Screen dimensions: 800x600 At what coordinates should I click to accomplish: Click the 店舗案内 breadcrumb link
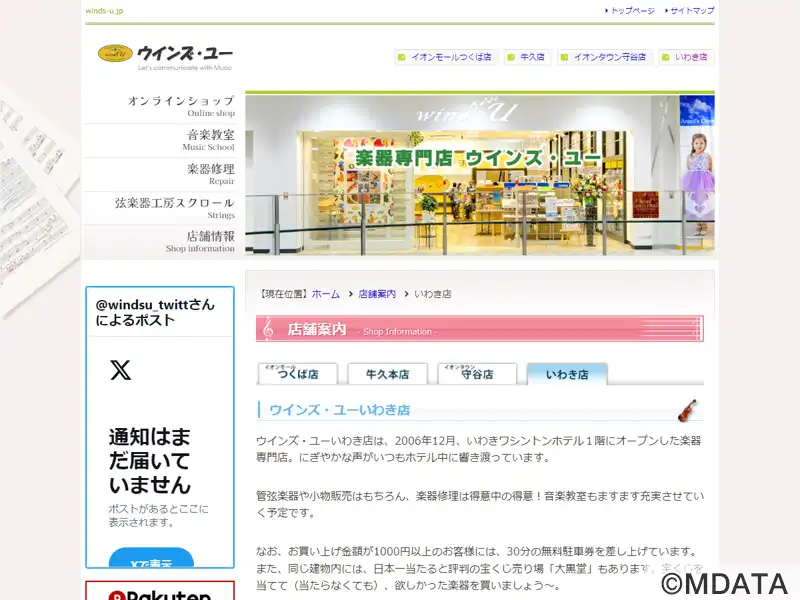(x=377, y=294)
